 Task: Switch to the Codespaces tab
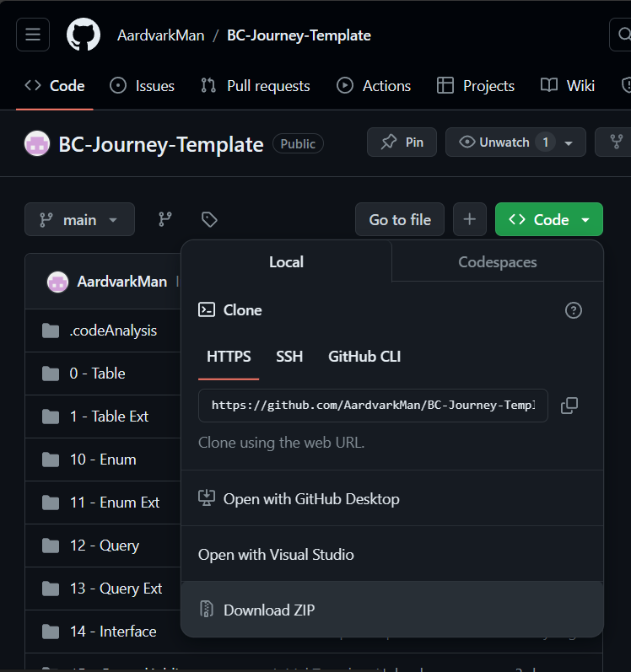pyautogui.click(x=497, y=262)
